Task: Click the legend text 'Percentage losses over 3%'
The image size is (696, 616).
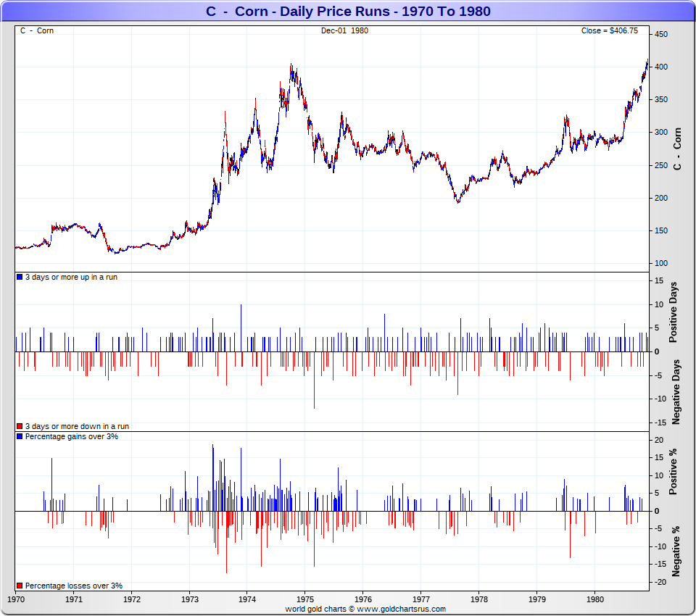Action: 74,586
